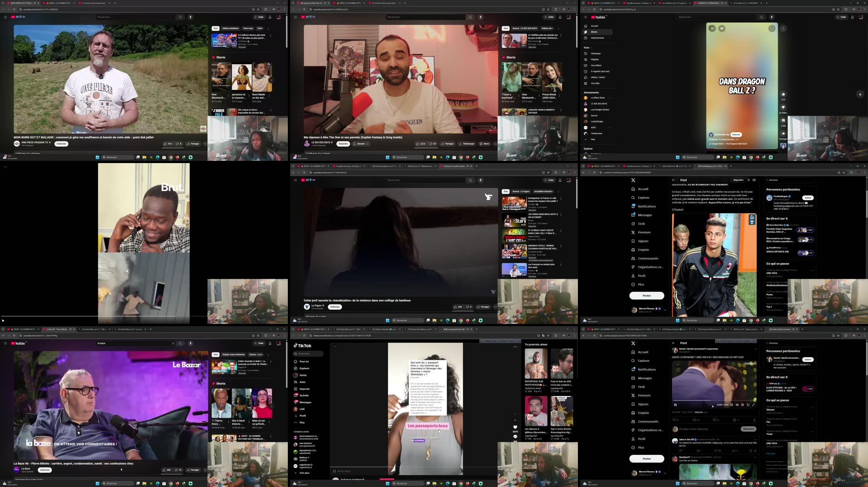Open three-dot options beside the Dragon Ball short
The width and height of the screenshot is (868, 487).
coord(783,28)
